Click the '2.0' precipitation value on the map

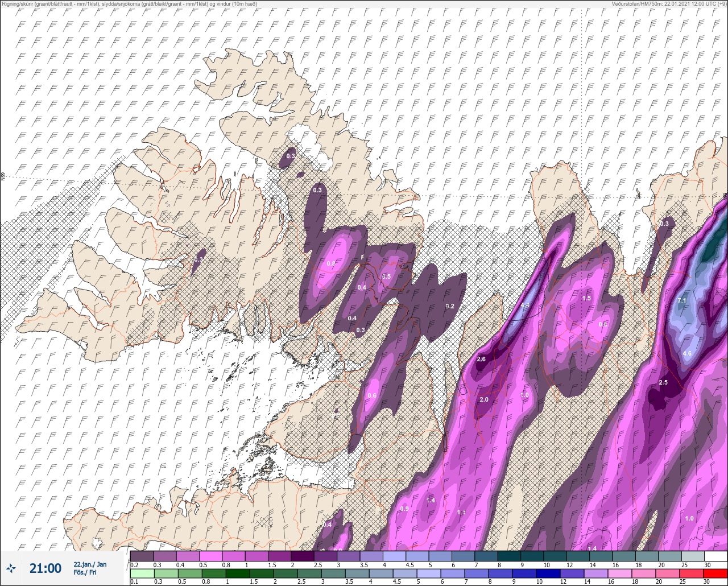click(x=484, y=399)
